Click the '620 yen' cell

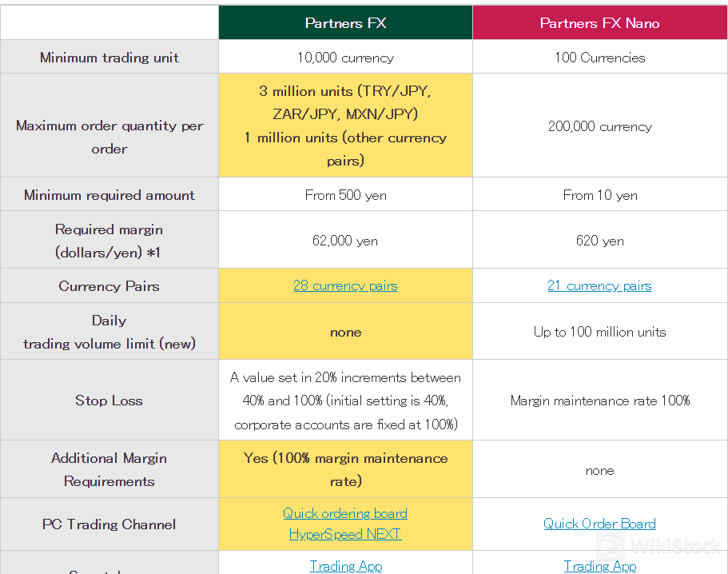coord(600,240)
